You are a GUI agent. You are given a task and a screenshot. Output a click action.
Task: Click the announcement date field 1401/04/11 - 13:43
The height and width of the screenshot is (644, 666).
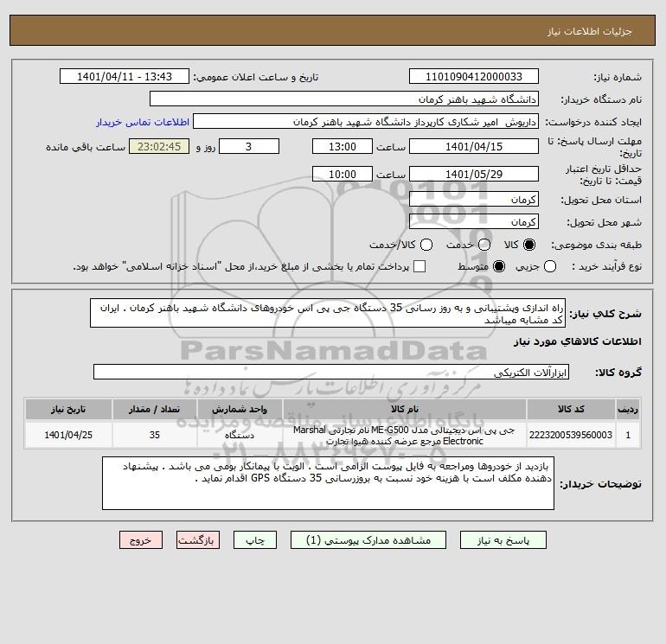(124, 77)
